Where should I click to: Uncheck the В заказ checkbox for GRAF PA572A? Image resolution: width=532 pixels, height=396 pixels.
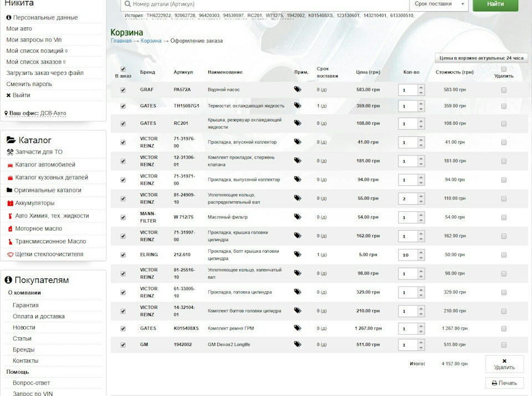(x=123, y=90)
